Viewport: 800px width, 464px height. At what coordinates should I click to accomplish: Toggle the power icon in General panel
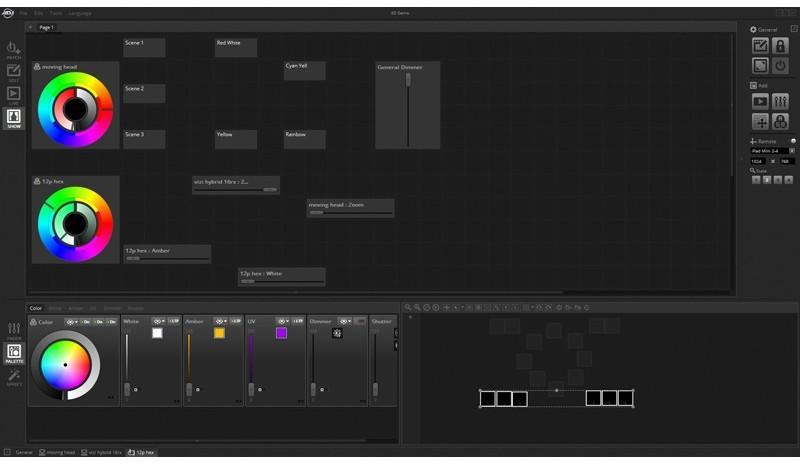click(780, 65)
